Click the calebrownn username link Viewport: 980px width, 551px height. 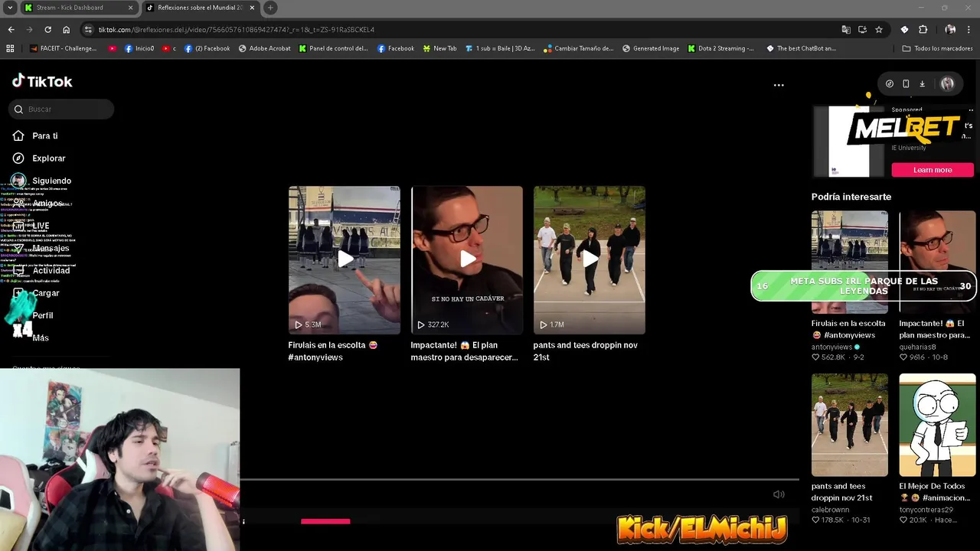pos(831,510)
